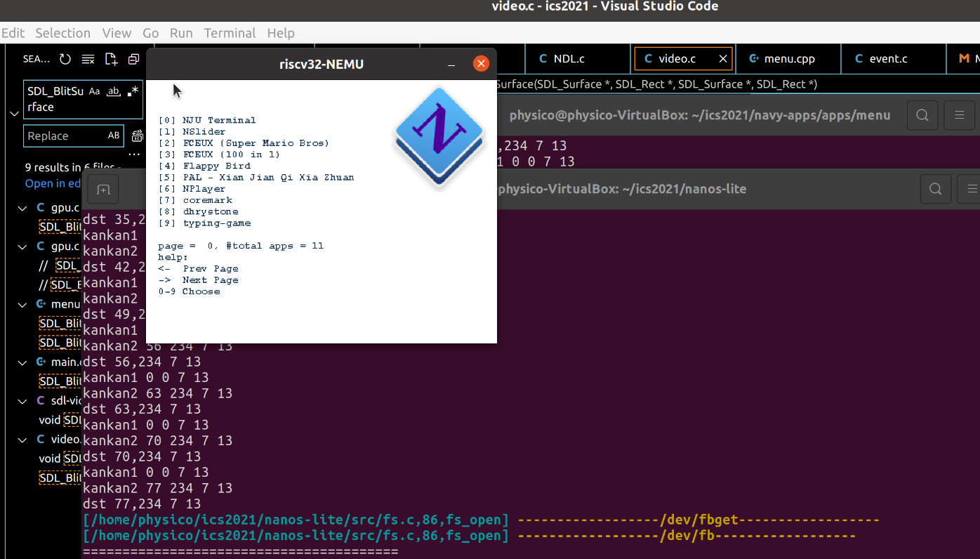Collapse video file results group
The height and width of the screenshot is (559, 980).
24,439
